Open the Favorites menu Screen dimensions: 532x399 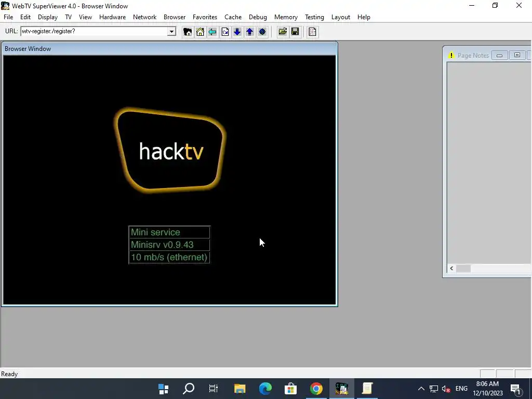205,17
